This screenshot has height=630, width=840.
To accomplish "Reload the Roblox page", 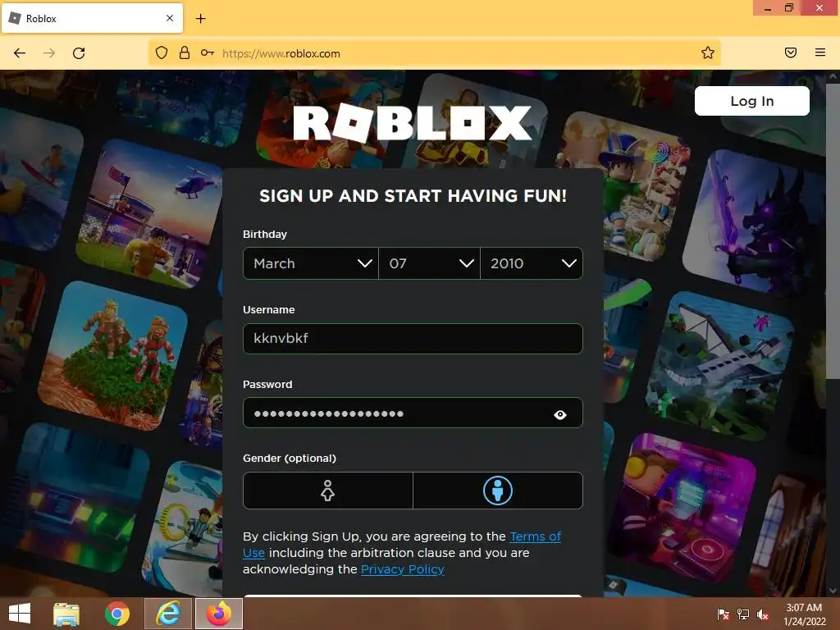I will pyautogui.click(x=79, y=53).
